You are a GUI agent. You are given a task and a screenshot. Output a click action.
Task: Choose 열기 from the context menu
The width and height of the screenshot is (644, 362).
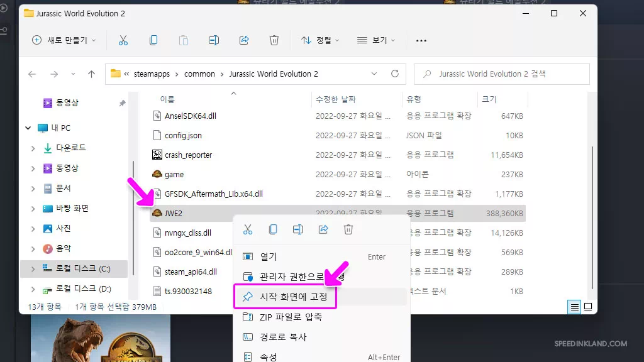(x=321, y=256)
